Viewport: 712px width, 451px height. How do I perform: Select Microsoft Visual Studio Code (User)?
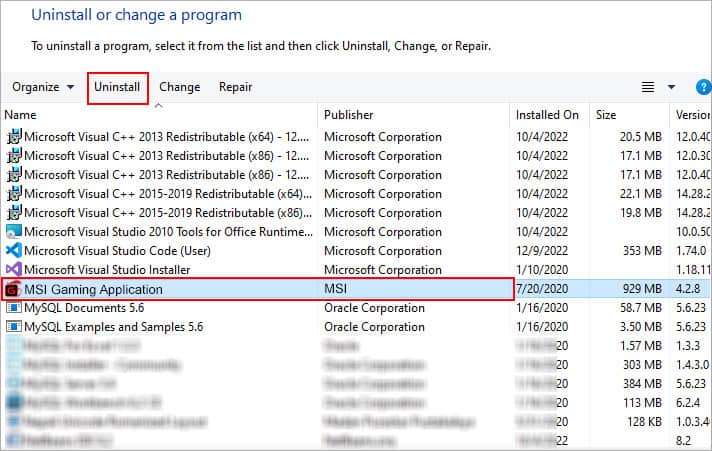click(x=117, y=251)
